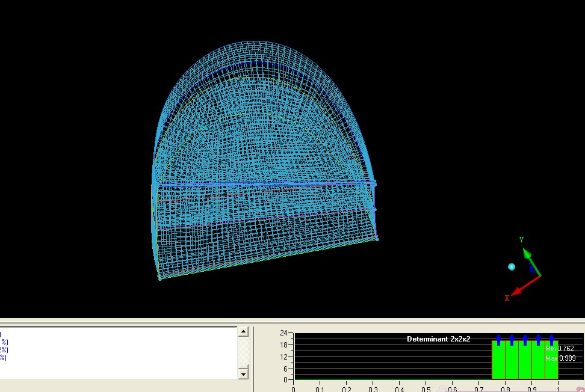Click the Max 0.989 value in histogram
Viewport: 585px width, 392px height.
[x=560, y=358]
